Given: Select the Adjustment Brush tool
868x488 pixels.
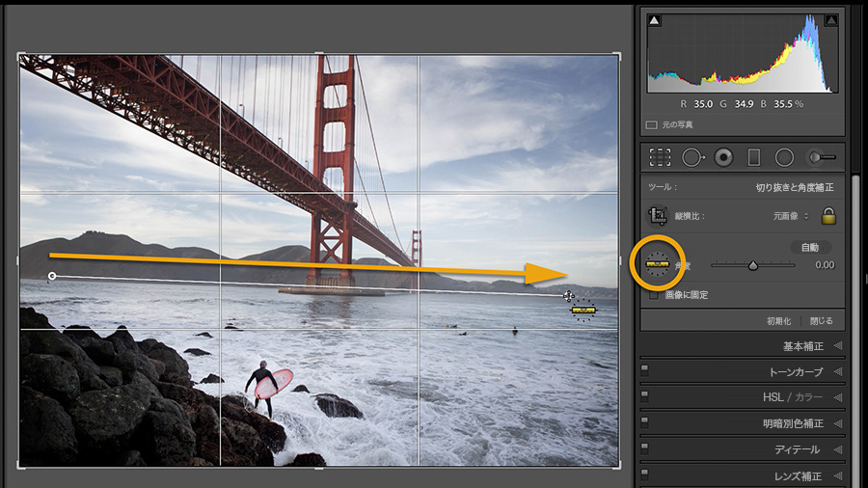Looking at the screenshot, I should (x=822, y=158).
